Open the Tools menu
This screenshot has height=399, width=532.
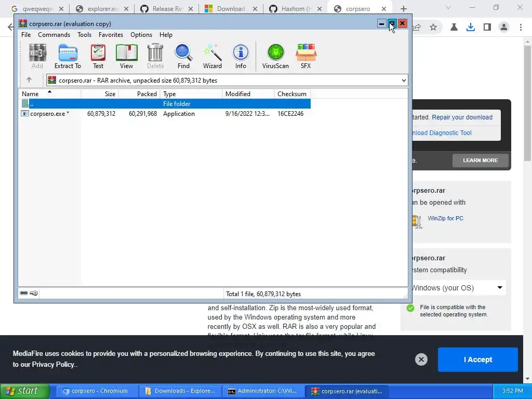[x=84, y=35]
